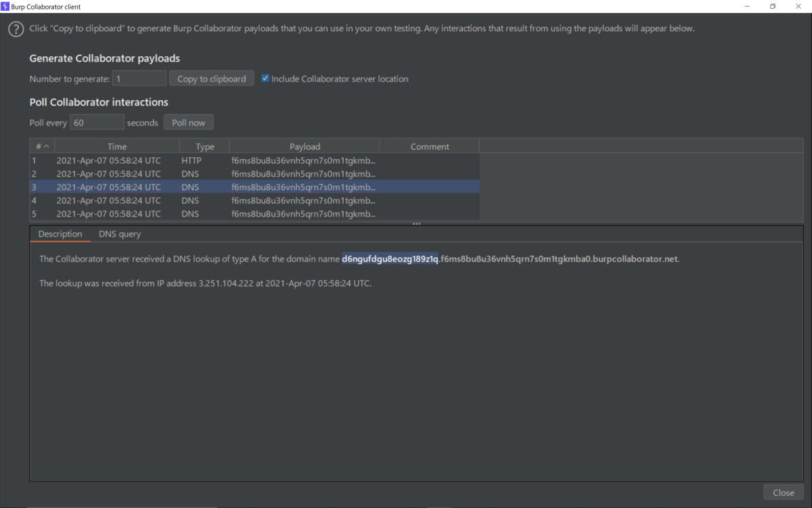Viewport: 812px width, 508px height.
Task: Click the IP address 3.251.104.222 line
Action: pos(206,283)
